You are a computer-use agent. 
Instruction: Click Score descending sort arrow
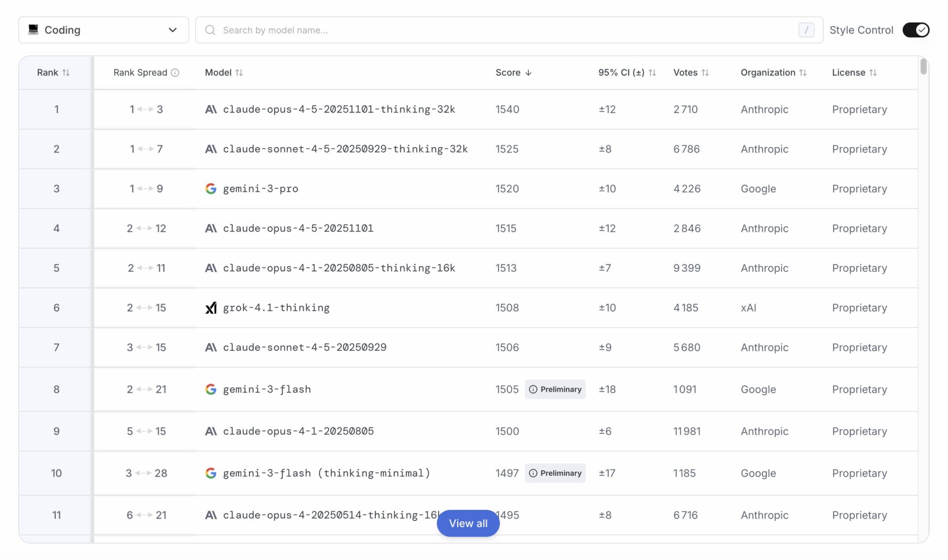[x=528, y=73]
